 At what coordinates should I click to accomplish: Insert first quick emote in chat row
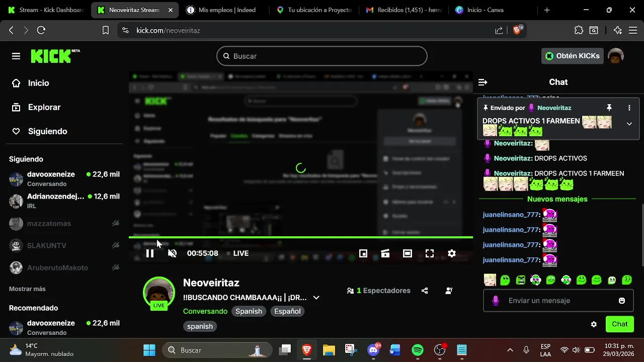(x=490, y=280)
